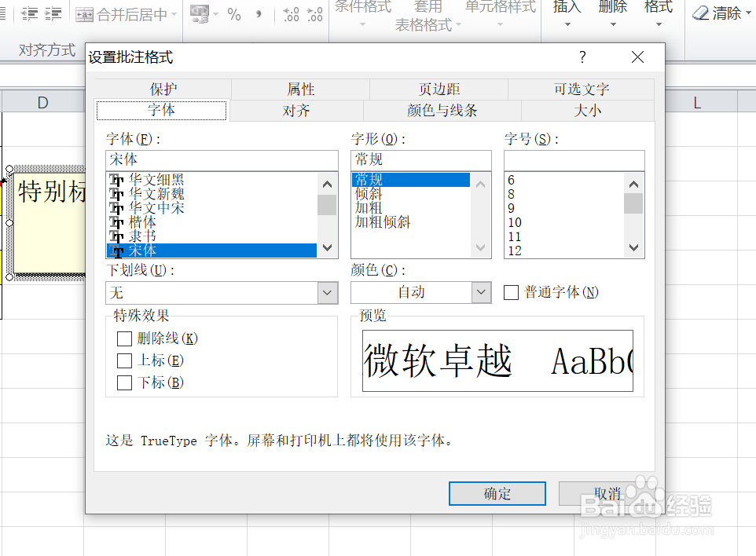
Task: Check the 上标 superscript option
Action: (x=124, y=361)
